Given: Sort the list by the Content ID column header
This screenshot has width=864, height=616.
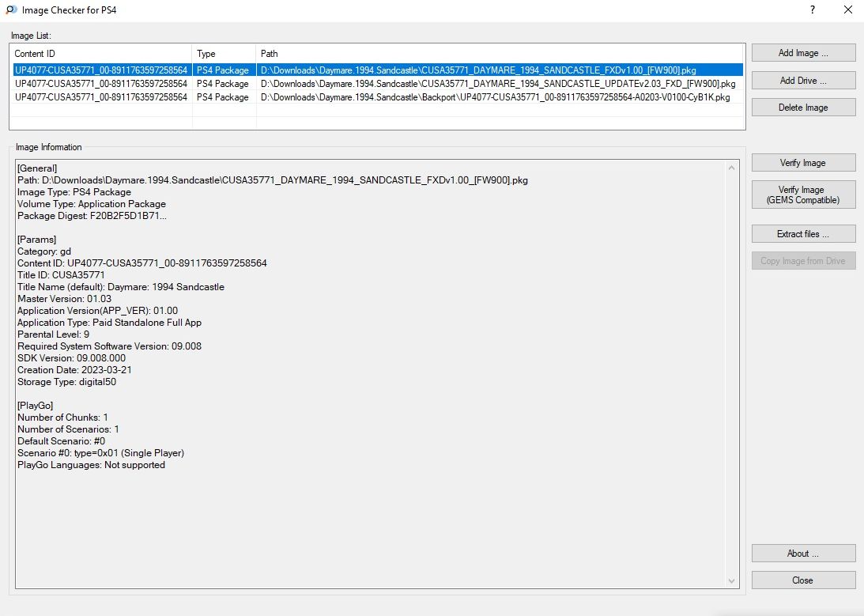Looking at the screenshot, I should tap(101, 54).
